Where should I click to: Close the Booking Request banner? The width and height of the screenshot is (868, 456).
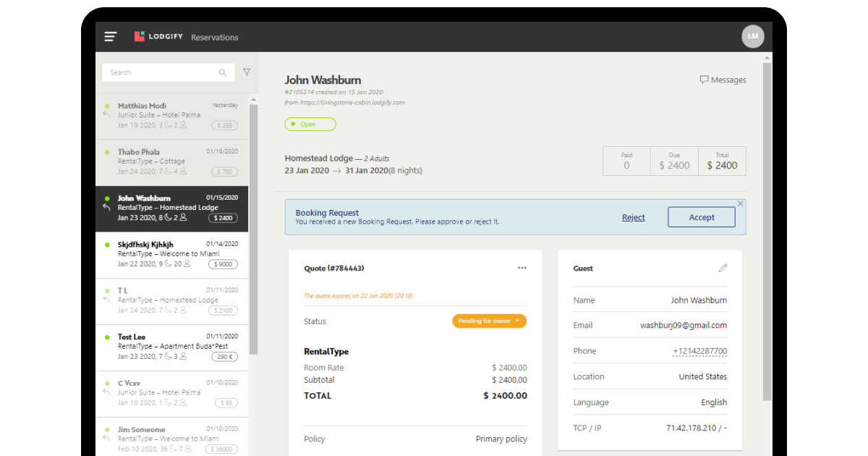tap(741, 204)
